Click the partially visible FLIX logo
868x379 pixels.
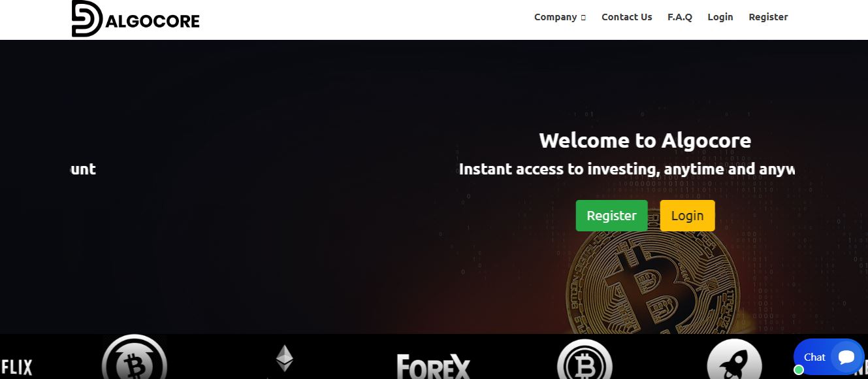16,367
